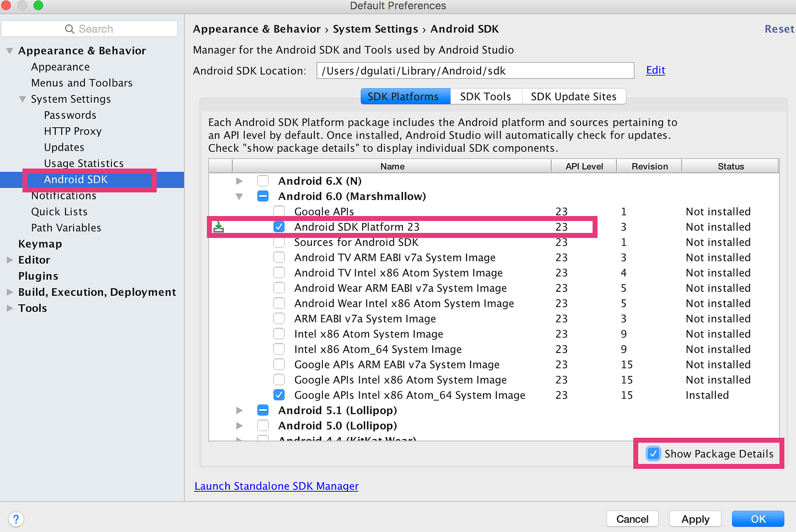Collapse the System Settings tree node
796x532 pixels.
tap(22, 99)
